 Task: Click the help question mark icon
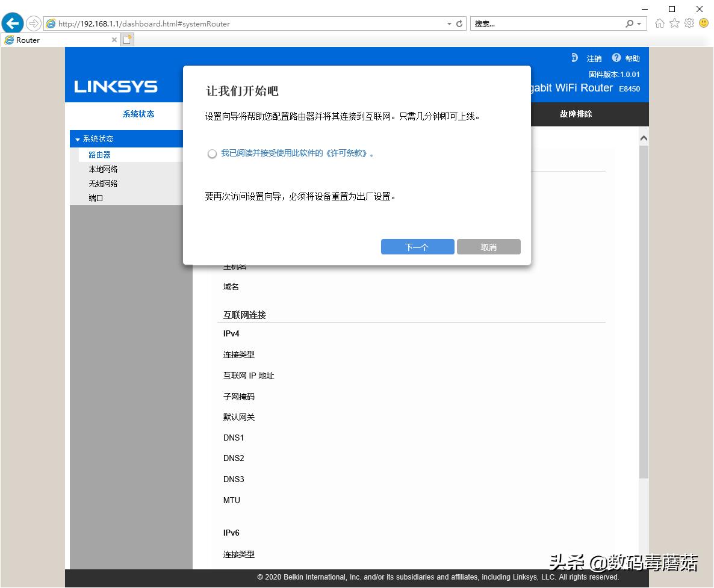[x=616, y=58]
